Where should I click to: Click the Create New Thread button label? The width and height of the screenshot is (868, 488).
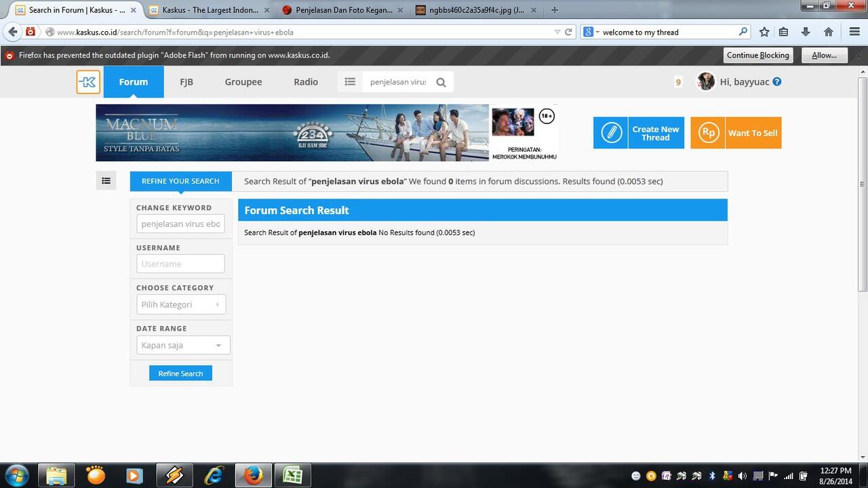click(656, 133)
